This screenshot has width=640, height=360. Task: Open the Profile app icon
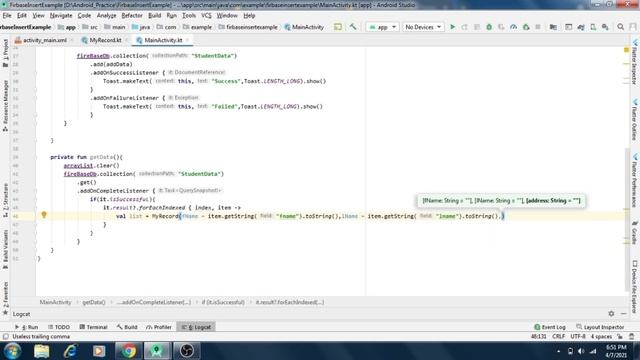[x=513, y=27]
